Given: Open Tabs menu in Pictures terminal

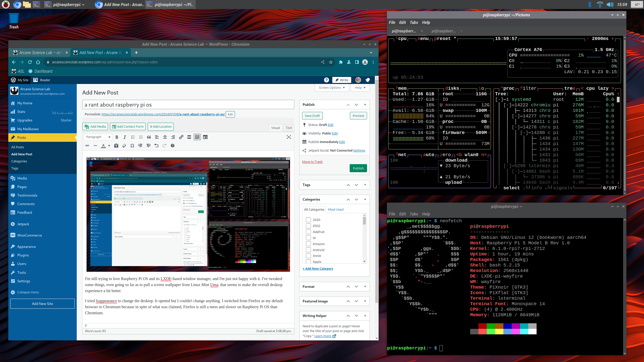Looking at the screenshot, I should pyautogui.click(x=414, y=22).
